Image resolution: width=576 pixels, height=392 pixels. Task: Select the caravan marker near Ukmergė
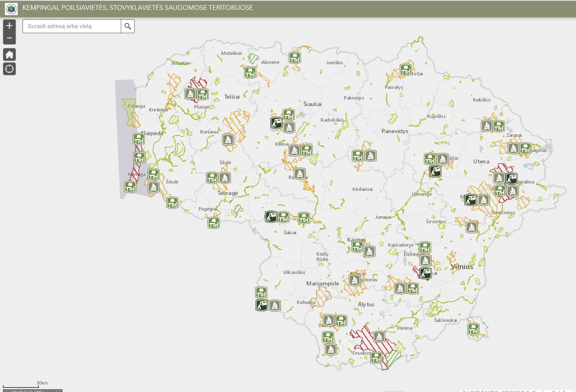click(x=435, y=171)
